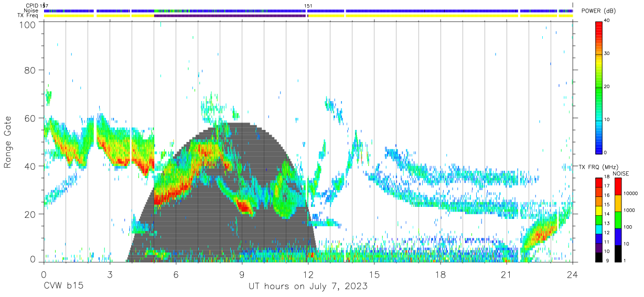
Task: Click the CPID label at top left
Action: pos(33,6)
